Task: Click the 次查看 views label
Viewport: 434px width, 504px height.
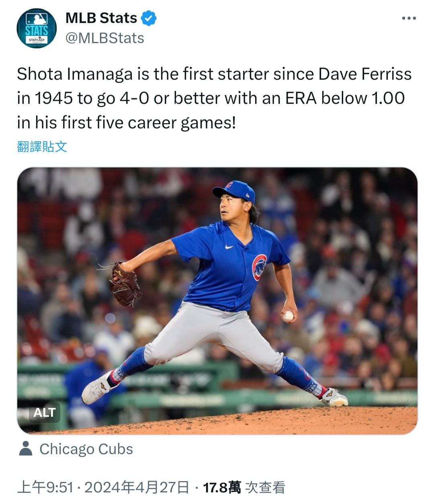Action: click(265, 488)
